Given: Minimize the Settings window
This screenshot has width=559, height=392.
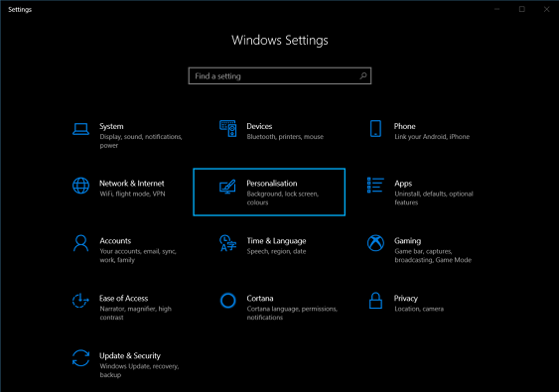Looking at the screenshot, I should tap(497, 9).
